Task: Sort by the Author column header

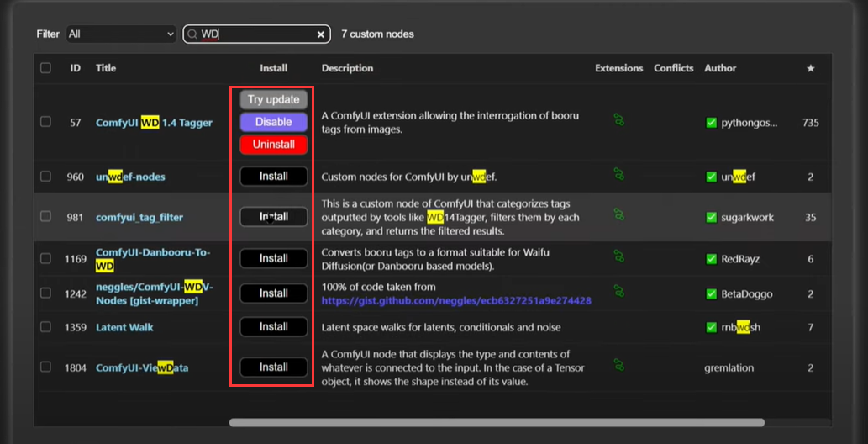Action: point(720,68)
